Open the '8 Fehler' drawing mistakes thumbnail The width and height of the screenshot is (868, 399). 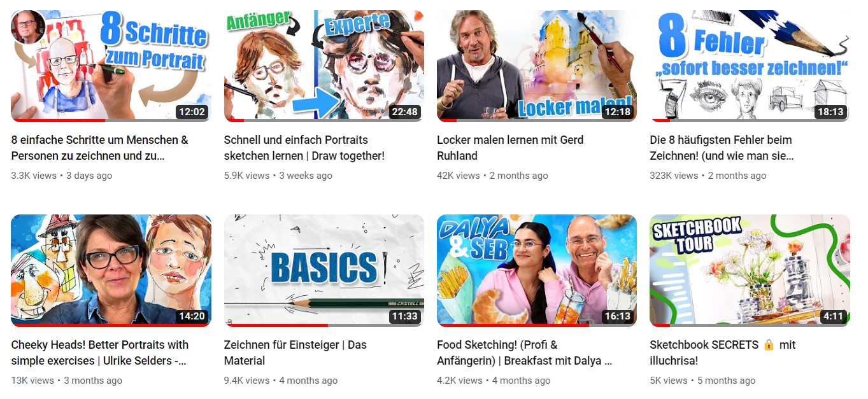[x=750, y=66]
